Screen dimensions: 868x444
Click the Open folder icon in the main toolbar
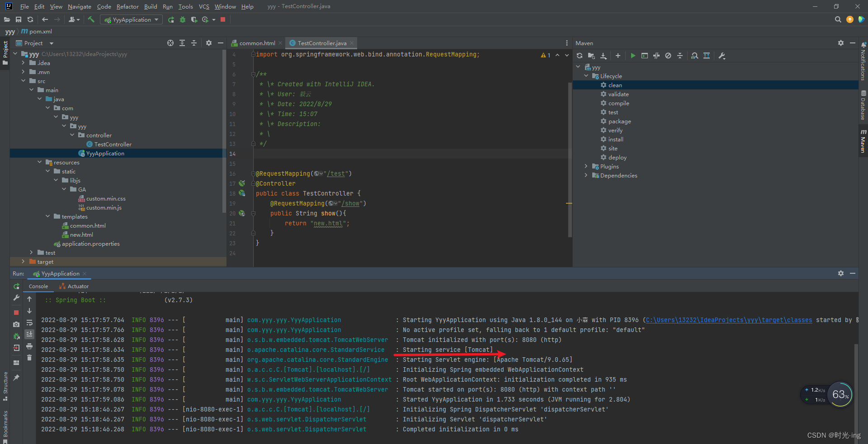[7, 19]
